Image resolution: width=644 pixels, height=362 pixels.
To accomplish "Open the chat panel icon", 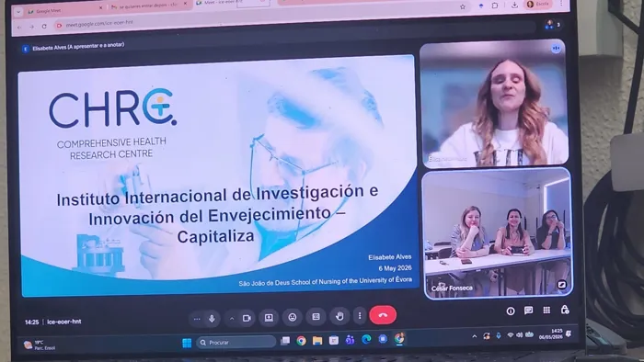I will 529,311.
